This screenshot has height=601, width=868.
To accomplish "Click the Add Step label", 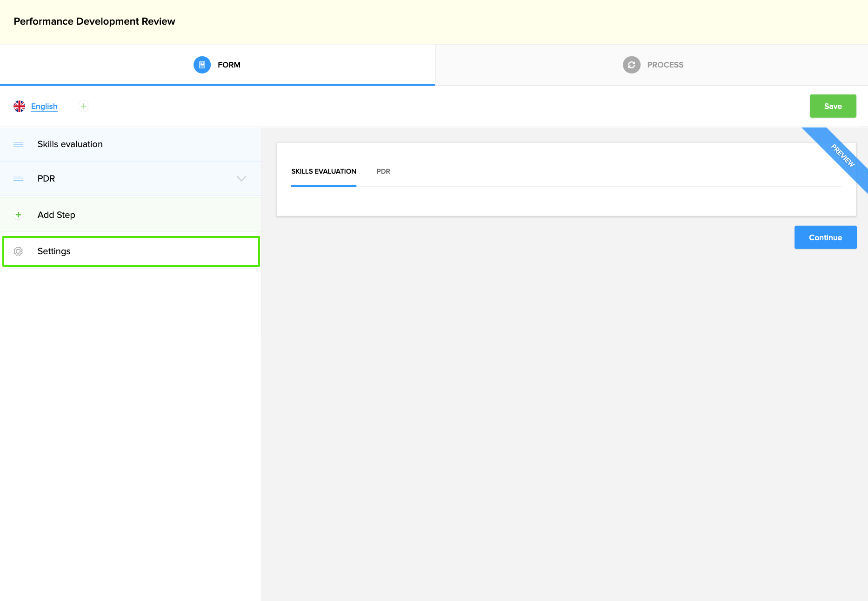I will tap(56, 215).
